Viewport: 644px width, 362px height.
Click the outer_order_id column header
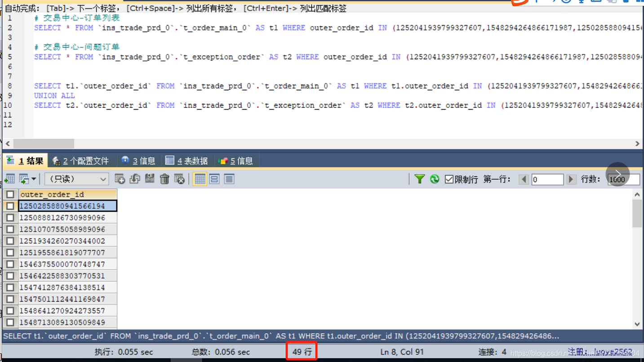pyautogui.click(x=67, y=194)
